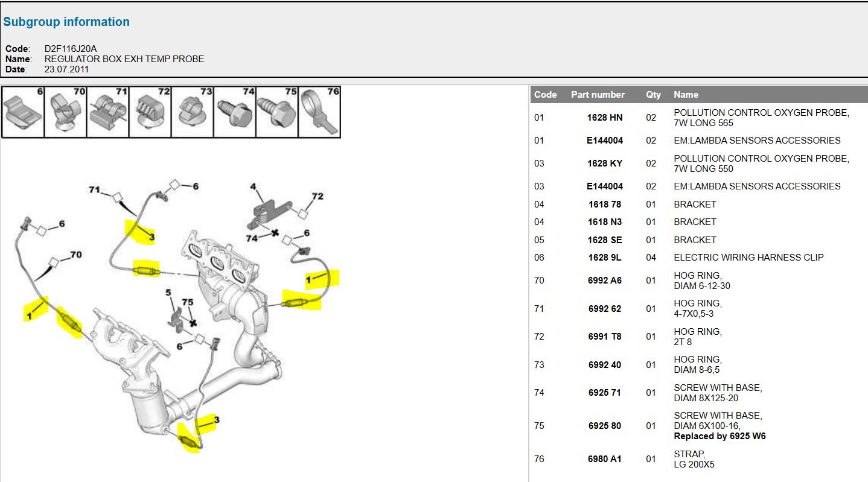Image resolution: width=868 pixels, height=482 pixels.
Task: Click the name 'REGULATOR BOX EXH TEMP PROBE'
Action: (124, 59)
